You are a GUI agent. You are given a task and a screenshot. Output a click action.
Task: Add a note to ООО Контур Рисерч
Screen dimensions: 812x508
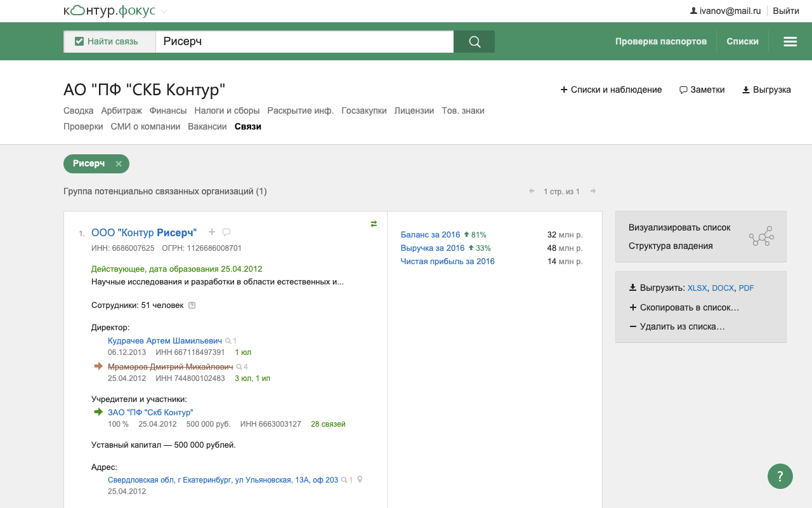coord(226,232)
